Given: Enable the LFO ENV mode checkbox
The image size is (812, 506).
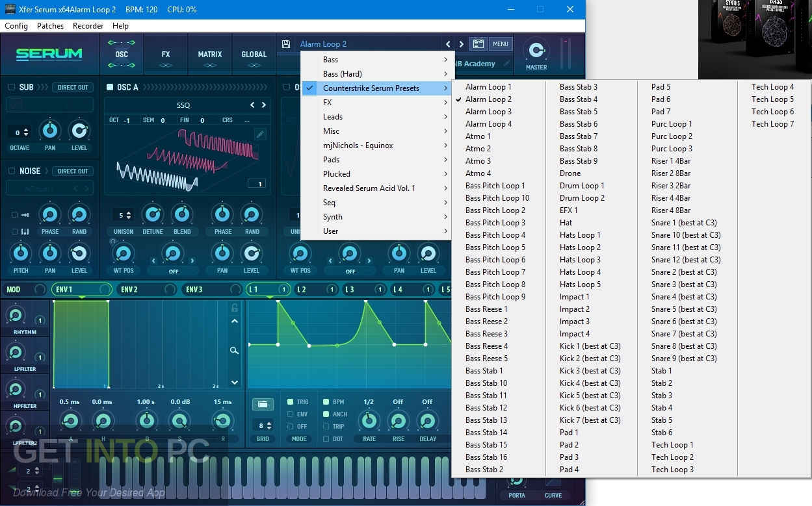Looking at the screenshot, I should [x=290, y=414].
